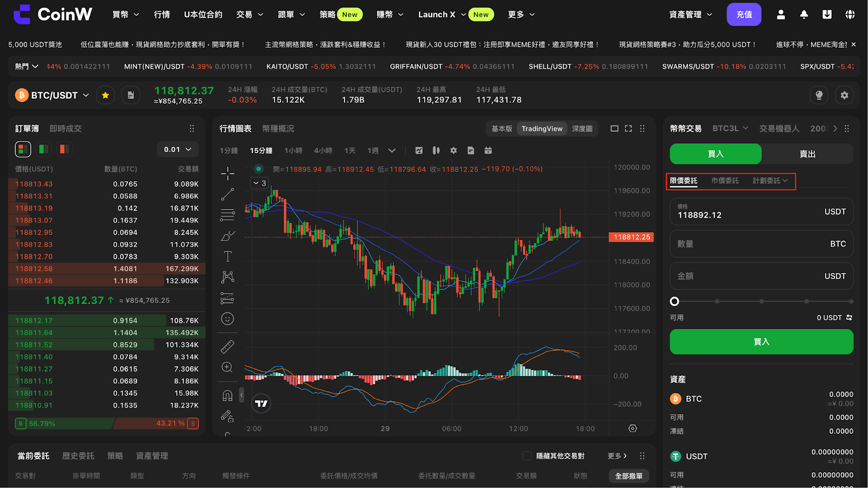Screen dimensions: 868x488
Task: Close the announcement banner
Action: 853,45
